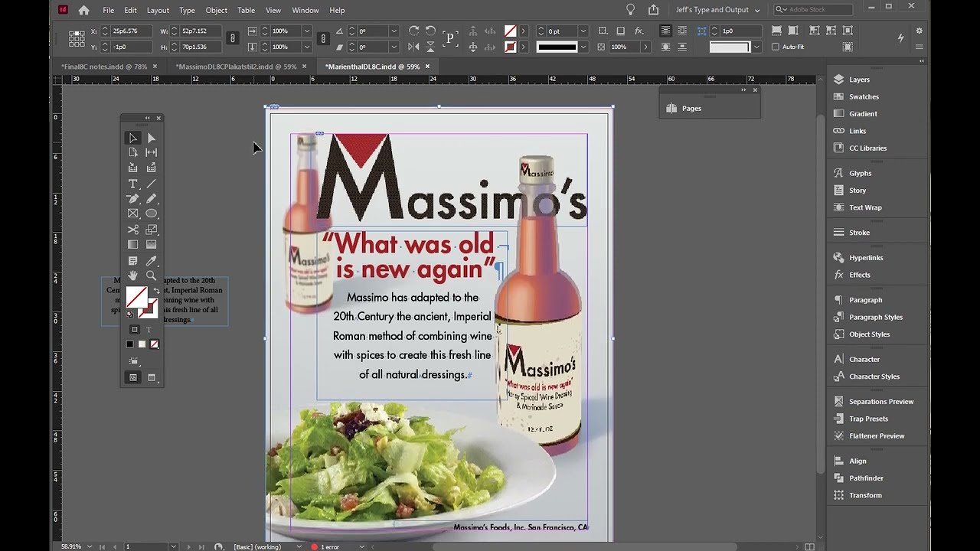
Task: Choose the Gap tool
Action: [x=152, y=152]
